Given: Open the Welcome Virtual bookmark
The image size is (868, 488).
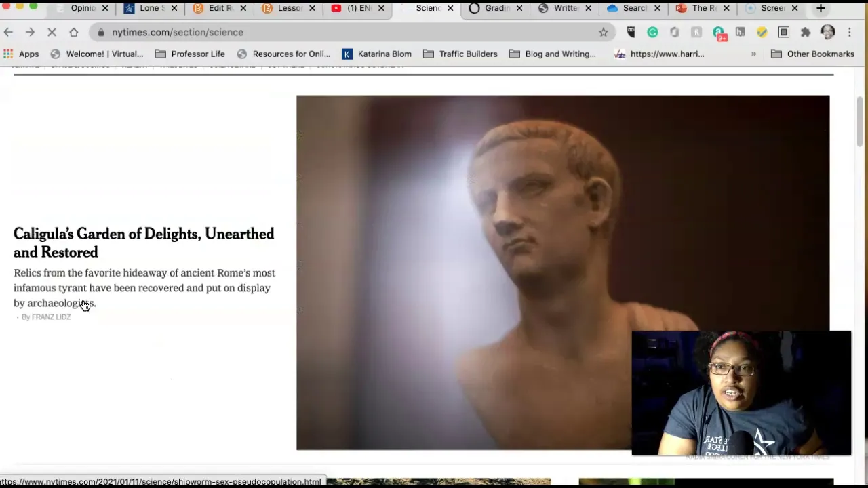Looking at the screenshot, I should (97, 54).
